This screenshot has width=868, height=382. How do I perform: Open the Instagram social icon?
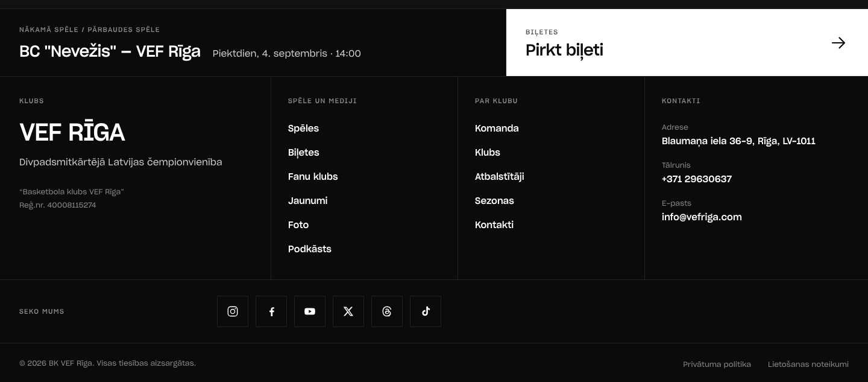[233, 311]
